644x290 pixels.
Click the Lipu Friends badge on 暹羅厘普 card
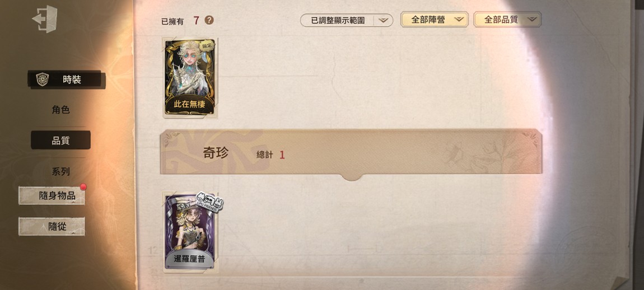point(209,202)
